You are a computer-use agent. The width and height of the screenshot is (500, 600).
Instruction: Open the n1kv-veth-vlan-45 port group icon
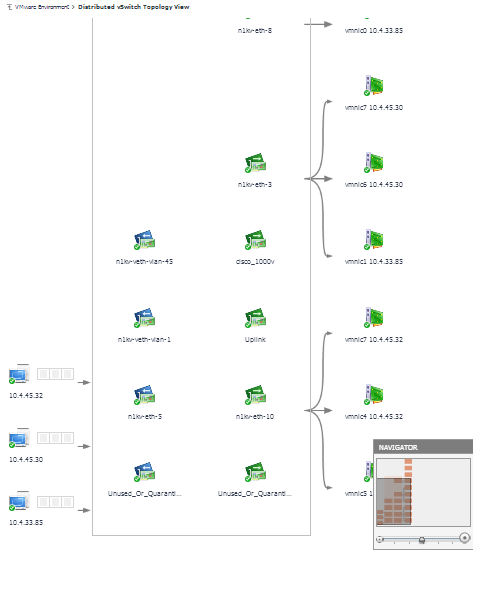click(x=144, y=240)
